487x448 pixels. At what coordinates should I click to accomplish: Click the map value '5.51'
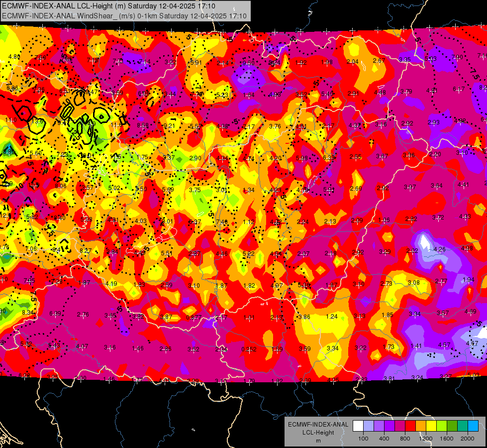click(x=167, y=253)
